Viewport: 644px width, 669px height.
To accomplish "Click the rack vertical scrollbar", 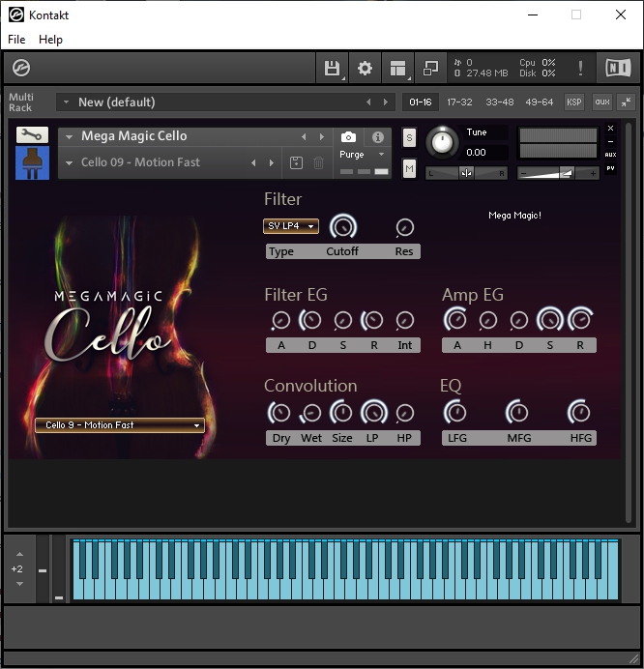I will (x=628, y=323).
